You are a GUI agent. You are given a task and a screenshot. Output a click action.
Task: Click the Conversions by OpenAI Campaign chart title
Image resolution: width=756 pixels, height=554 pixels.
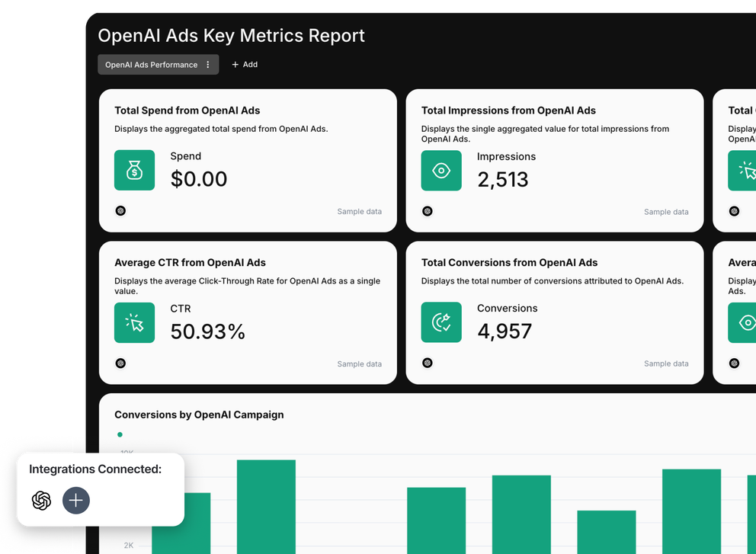click(x=199, y=415)
